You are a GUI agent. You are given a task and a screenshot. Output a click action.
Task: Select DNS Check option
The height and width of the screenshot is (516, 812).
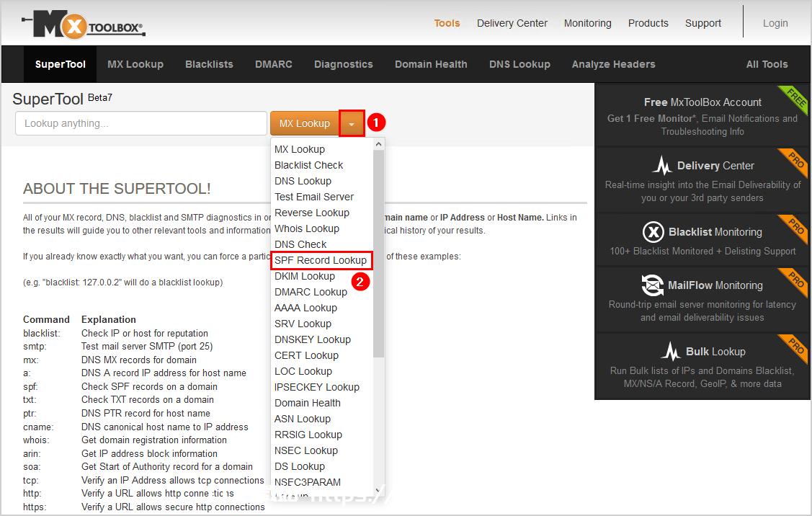[x=300, y=244]
